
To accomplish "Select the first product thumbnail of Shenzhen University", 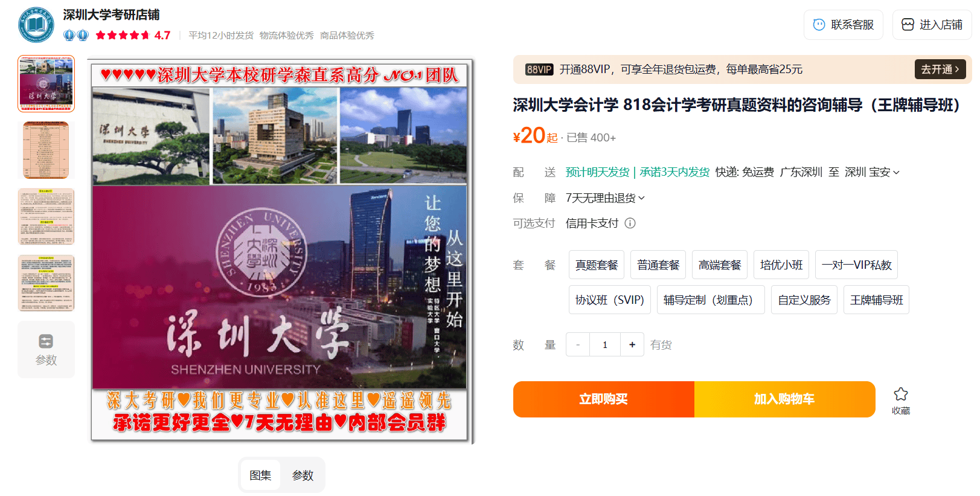I will tap(46, 83).
